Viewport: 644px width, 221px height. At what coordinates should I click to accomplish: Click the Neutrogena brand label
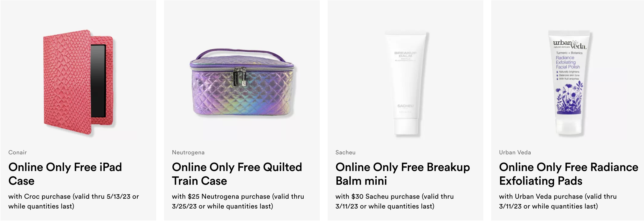click(188, 152)
